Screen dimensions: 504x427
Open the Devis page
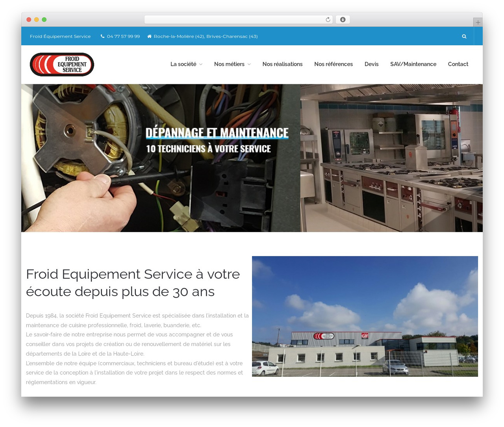371,64
